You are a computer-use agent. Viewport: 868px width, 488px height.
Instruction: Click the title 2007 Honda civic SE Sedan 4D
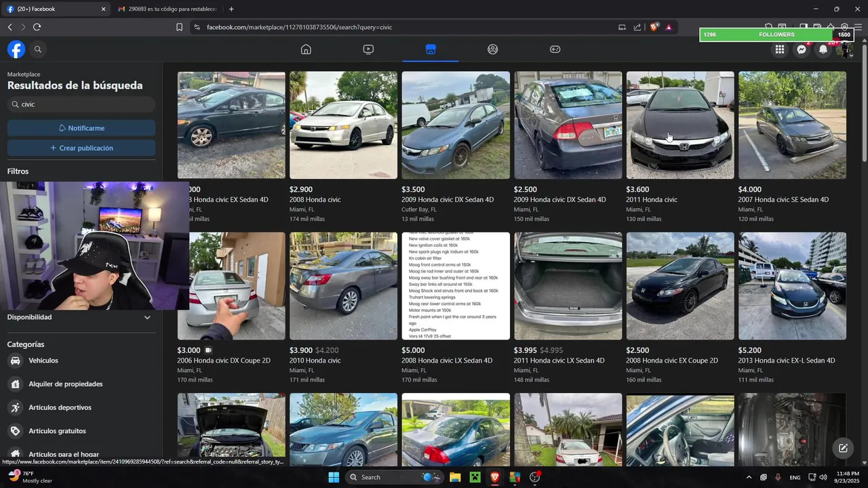(783, 200)
